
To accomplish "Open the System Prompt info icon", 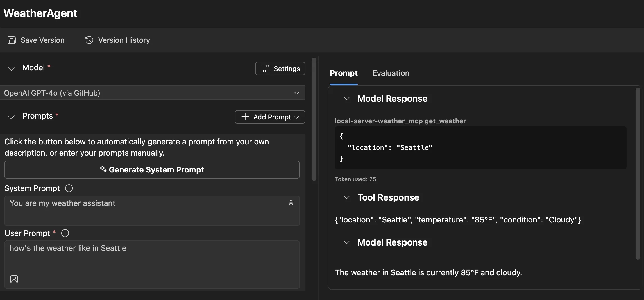I will tap(69, 188).
